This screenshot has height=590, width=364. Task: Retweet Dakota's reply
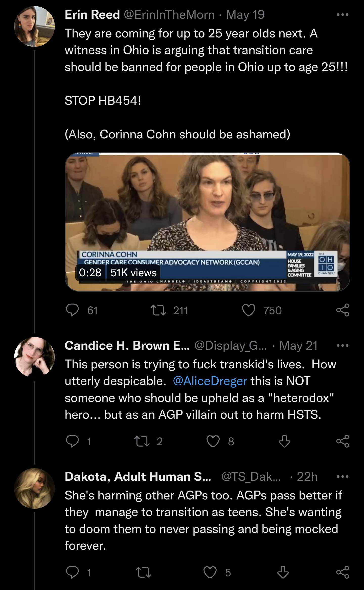tap(143, 572)
